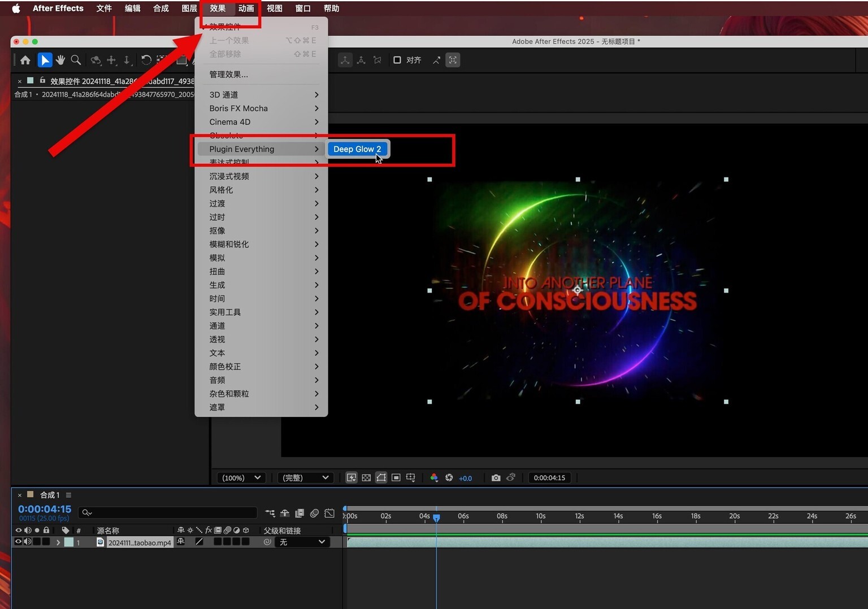Click the reset exposure aperture icon
Screen dimensions: 868x609
[x=449, y=478]
